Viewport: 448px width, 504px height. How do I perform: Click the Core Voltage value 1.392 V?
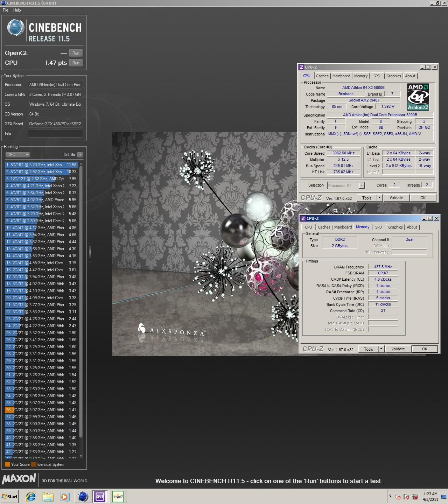pyautogui.click(x=387, y=106)
